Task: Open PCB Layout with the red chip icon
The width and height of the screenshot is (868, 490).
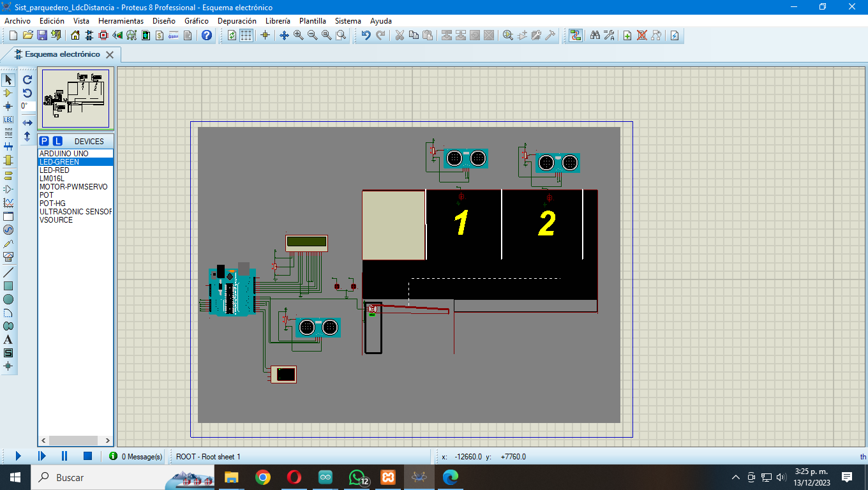Action: click(x=103, y=35)
